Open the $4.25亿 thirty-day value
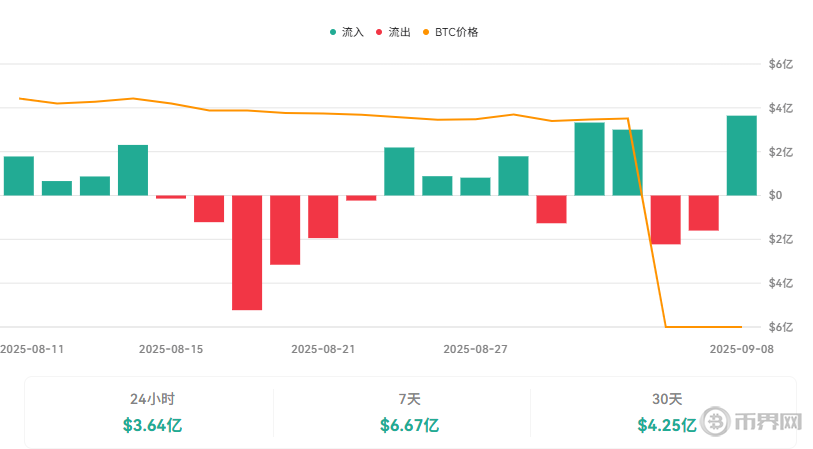Image resolution: width=813 pixels, height=449 pixels. [x=667, y=425]
